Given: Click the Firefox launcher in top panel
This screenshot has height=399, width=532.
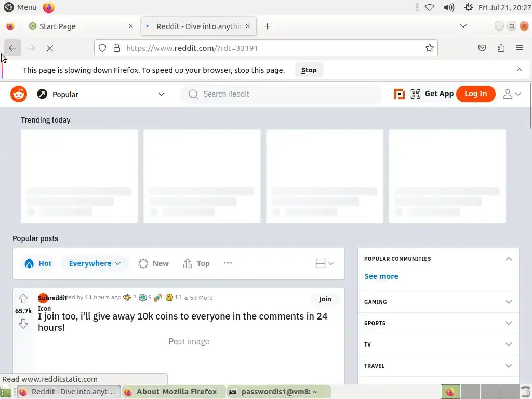Looking at the screenshot, I should pos(48,7).
